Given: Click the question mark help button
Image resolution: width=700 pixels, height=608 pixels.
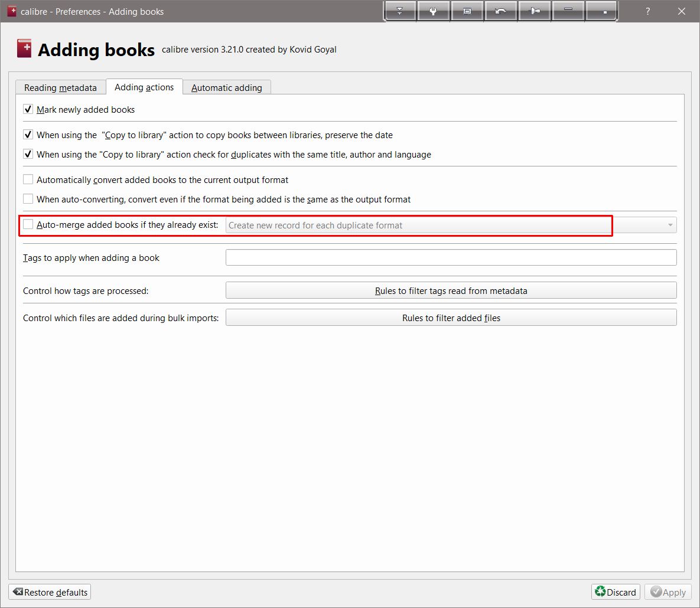Looking at the screenshot, I should pos(648,11).
